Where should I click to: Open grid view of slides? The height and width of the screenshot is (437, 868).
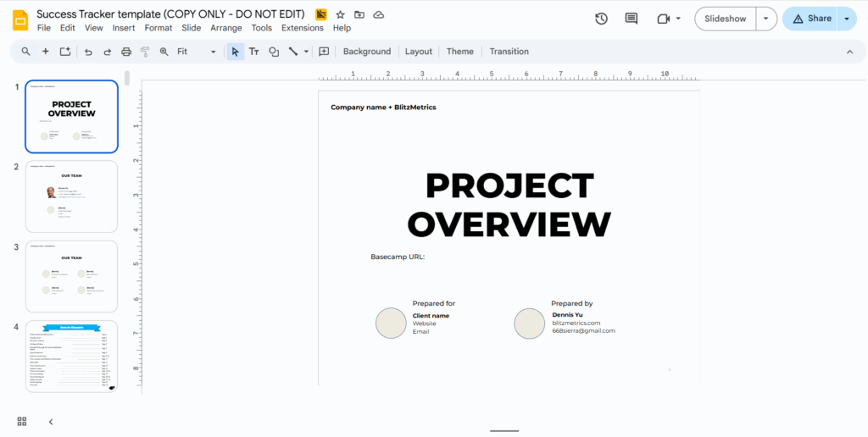(x=22, y=421)
